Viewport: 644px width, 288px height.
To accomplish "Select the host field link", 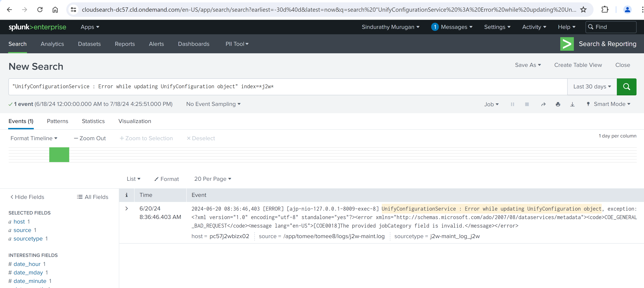I will tap(19, 221).
